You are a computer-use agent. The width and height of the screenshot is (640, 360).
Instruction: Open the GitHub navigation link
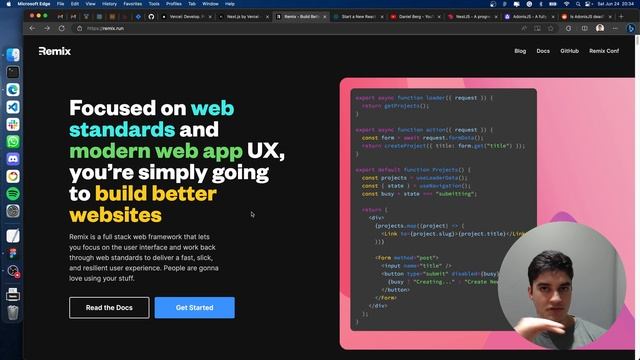pos(569,51)
